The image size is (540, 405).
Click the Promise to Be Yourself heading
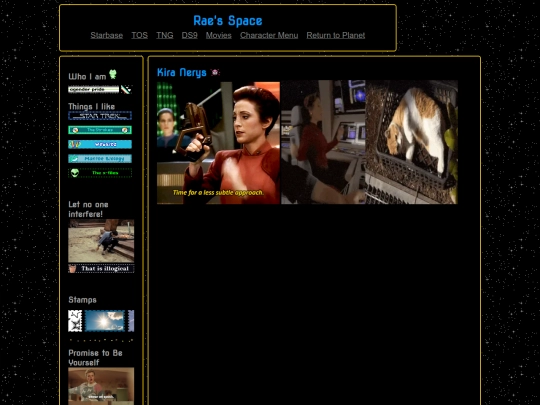(x=95, y=357)
